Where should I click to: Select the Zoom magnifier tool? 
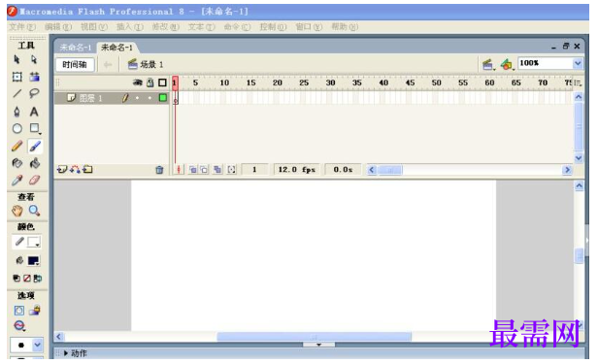[34, 211]
